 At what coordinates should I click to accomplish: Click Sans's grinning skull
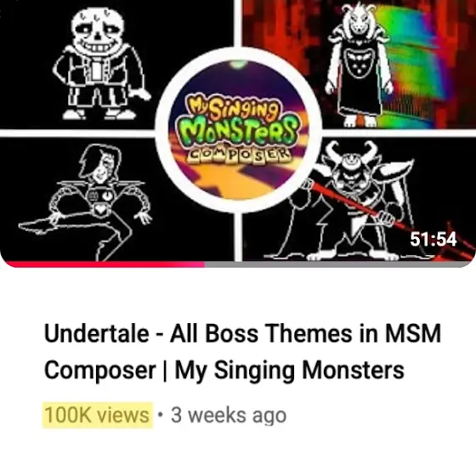point(98,32)
